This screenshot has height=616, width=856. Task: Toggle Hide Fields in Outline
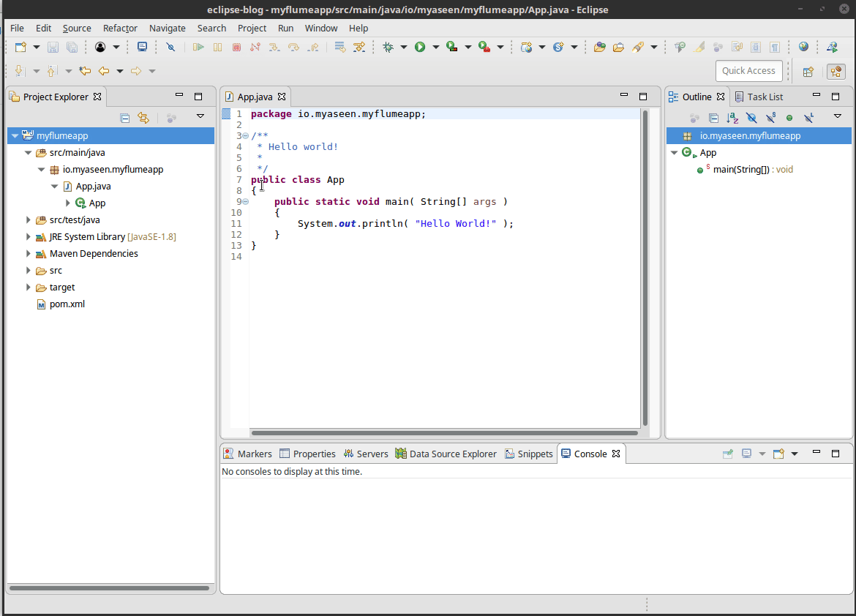coord(751,117)
